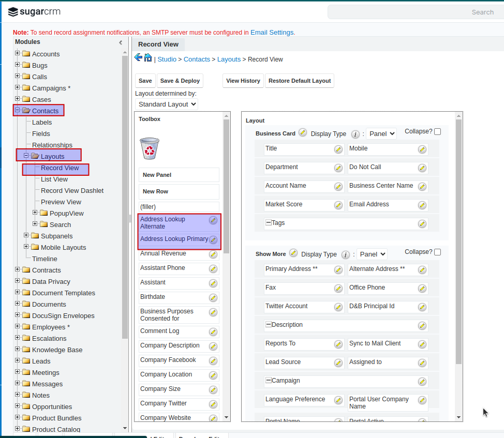Image resolution: width=504 pixels, height=438 pixels.
Task: Edit the Title field pencil icon
Action: pos(338,149)
